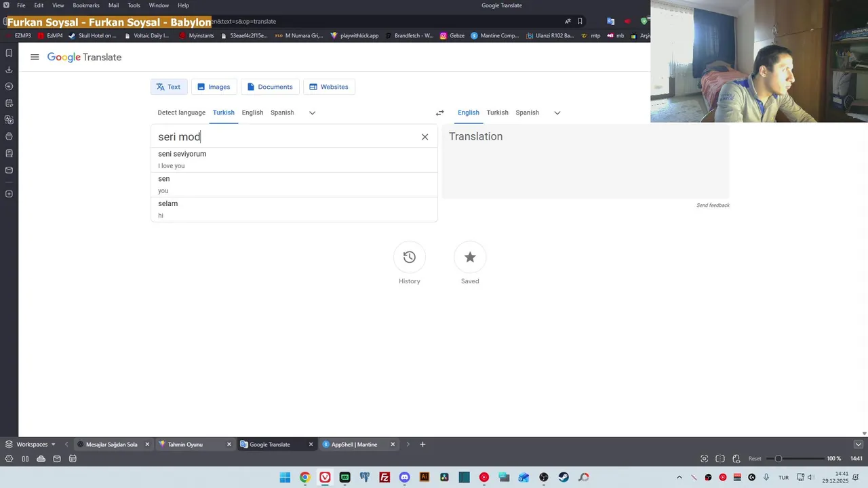Image resolution: width=868 pixels, height=488 pixels.
Task: Expand more source languages chevron
Action: click(312, 113)
